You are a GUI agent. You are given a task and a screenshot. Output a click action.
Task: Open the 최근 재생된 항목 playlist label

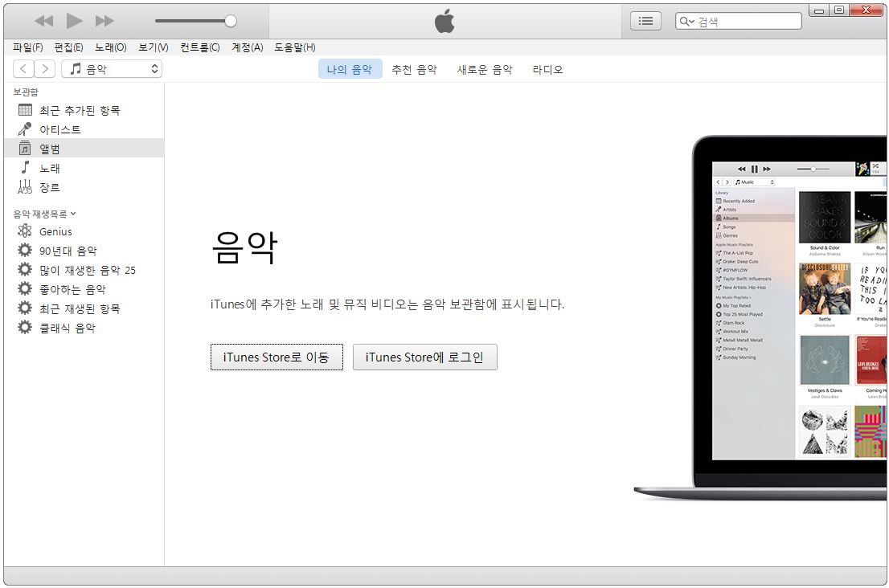pos(80,308)
